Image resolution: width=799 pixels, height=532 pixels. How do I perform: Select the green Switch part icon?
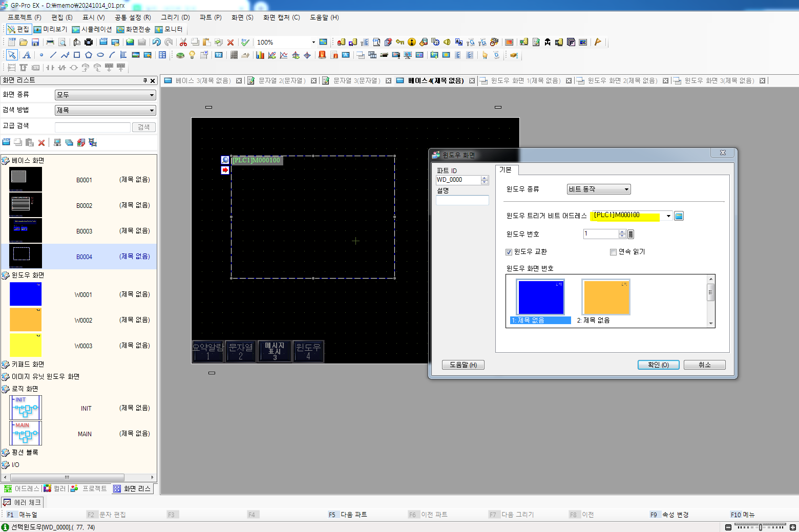(x=180, y=55)
